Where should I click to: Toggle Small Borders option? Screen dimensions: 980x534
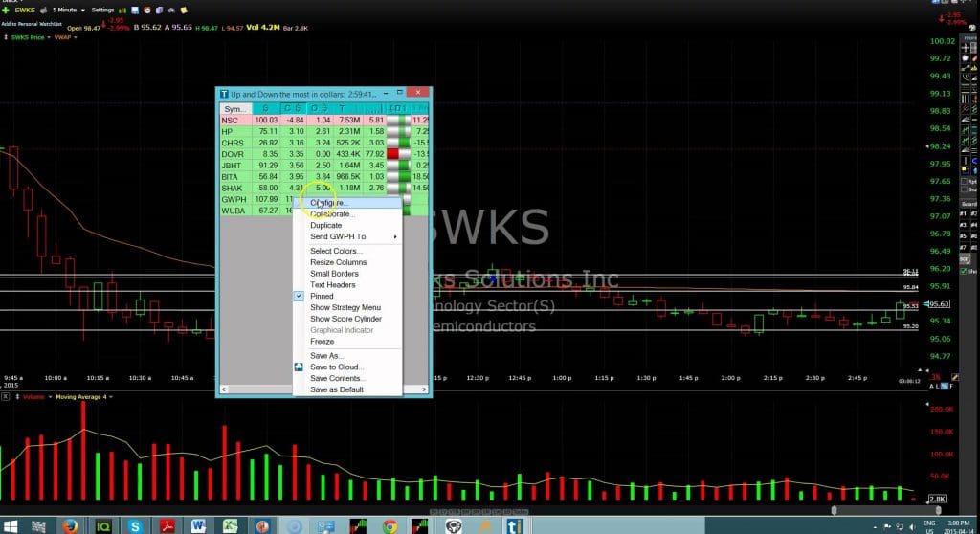tap(347, 274)
